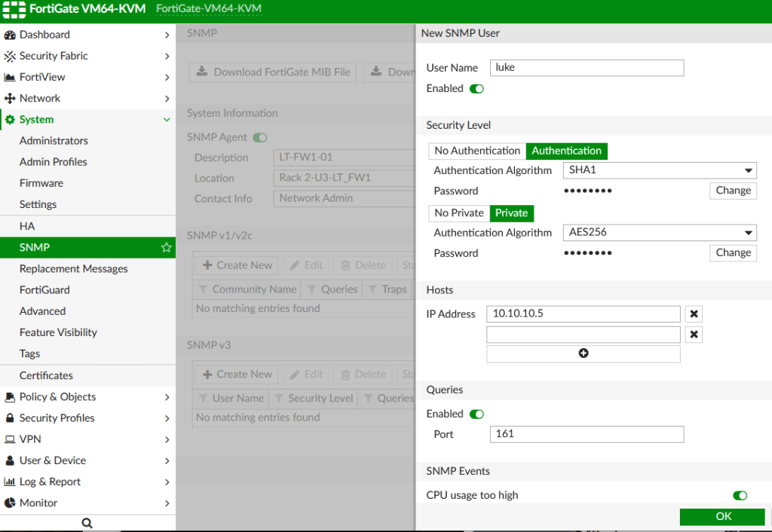Click the FortiGate logo icon
Image resolution: width=772 pixels, height=532 pixels.
click(x=14, y=9)
